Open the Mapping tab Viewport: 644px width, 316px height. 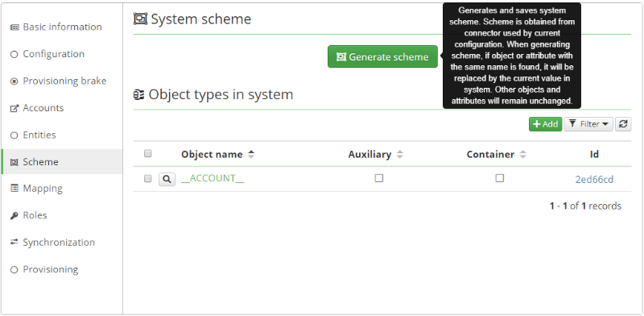click(62, 189)
